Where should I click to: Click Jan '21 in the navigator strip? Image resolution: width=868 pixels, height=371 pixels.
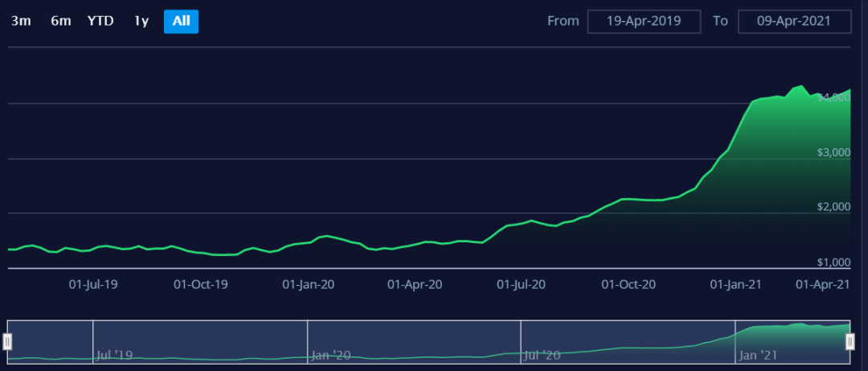(758, 355)
